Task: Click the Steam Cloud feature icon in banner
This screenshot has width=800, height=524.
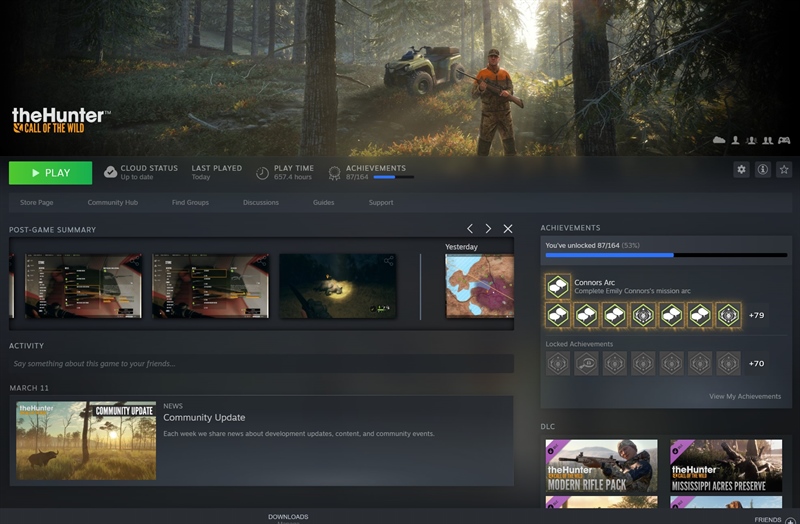Action: click(719, 140)
